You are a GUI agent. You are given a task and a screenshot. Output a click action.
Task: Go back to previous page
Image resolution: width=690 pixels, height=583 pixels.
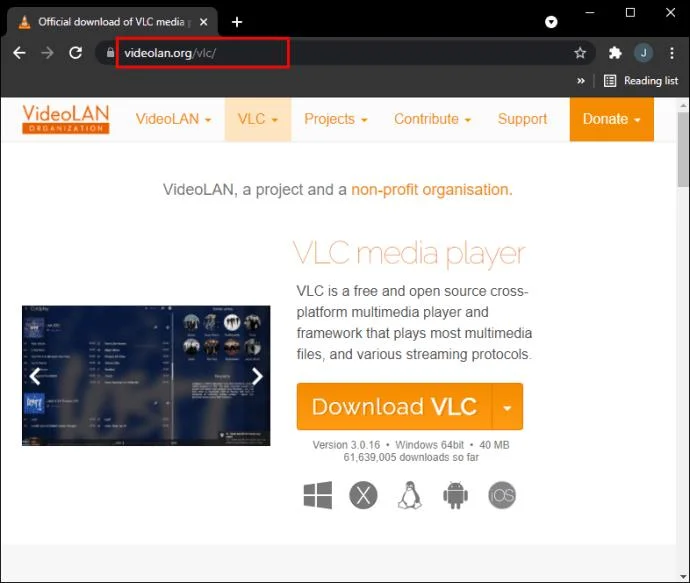pyautogui.click(x=19, y=53)
